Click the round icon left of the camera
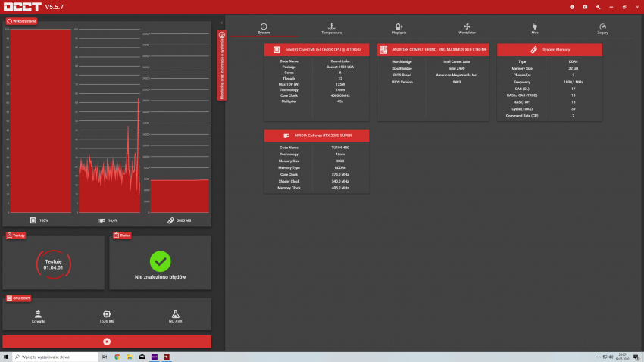The image size is (644, 362). 572,7
